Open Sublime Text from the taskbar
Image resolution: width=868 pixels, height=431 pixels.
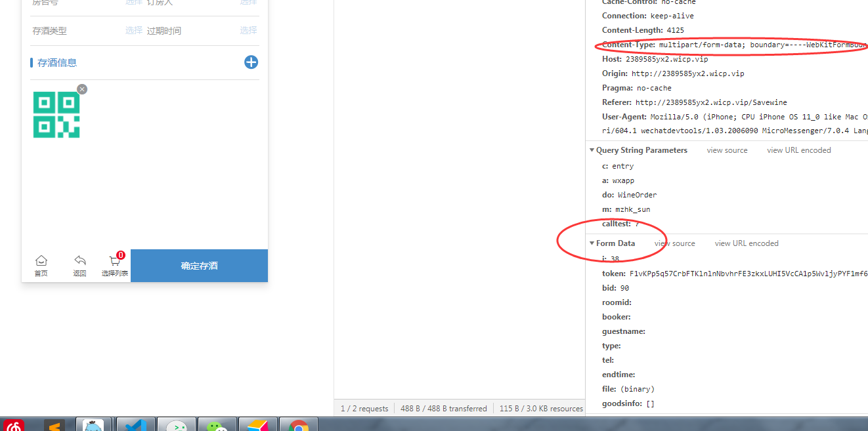(x=54, y=426)
